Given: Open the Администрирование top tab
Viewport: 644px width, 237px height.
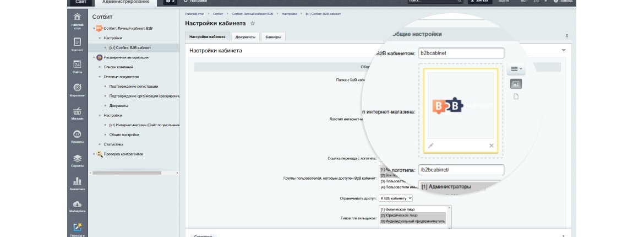Looking at the screenshot, I should (125, 2).
